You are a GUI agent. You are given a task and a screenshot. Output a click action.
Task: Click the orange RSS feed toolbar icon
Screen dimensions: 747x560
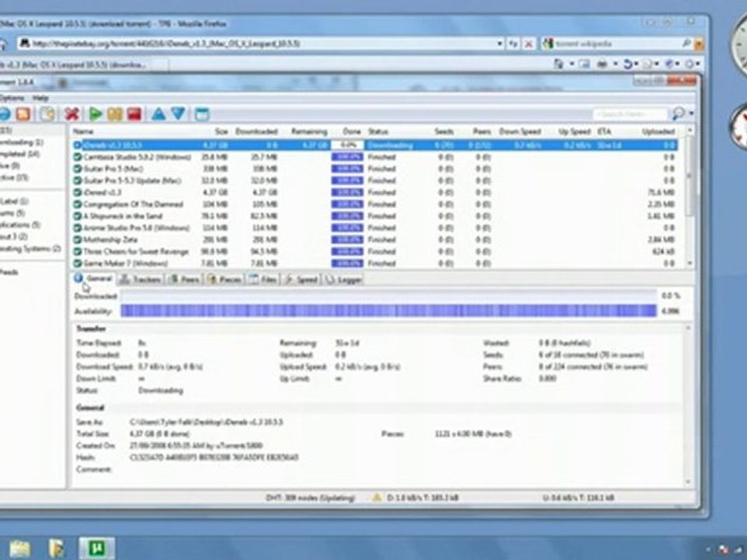[x=23, y=114]
